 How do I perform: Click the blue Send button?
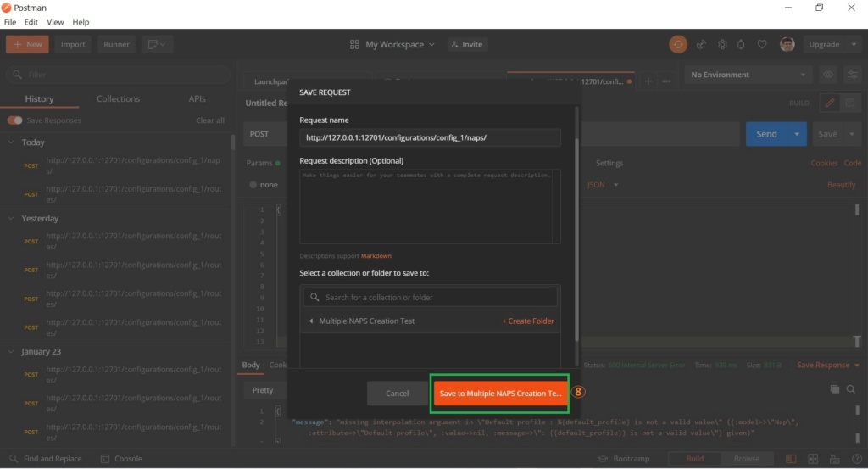(x=766, y=134)
